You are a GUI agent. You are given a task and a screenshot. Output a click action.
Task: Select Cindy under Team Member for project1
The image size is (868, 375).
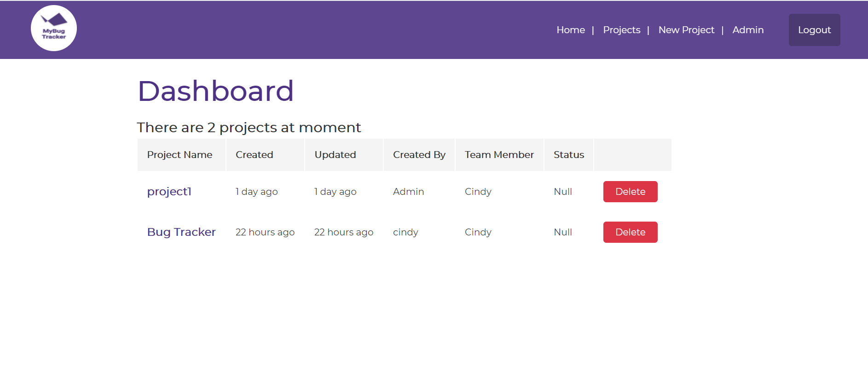[x=478, y=191]
